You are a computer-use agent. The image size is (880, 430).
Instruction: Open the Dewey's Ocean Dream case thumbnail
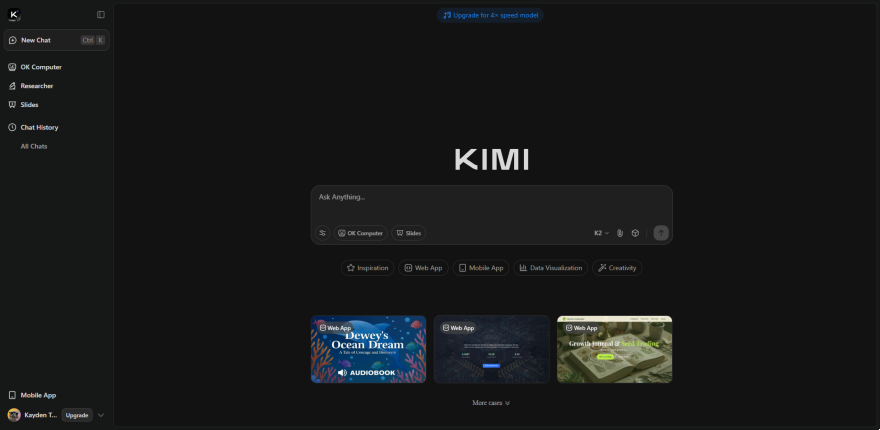[369, 349]
